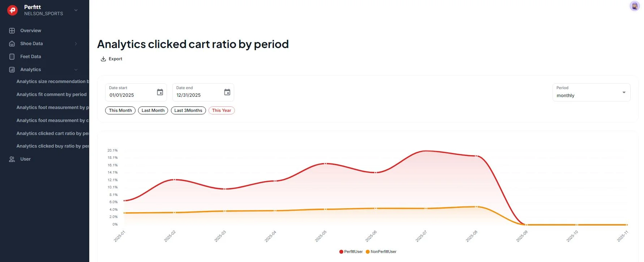The width and height of the screenshot is (644, 262).
Task: Open the Period monthly dropdown
Action: click(591, 93)
